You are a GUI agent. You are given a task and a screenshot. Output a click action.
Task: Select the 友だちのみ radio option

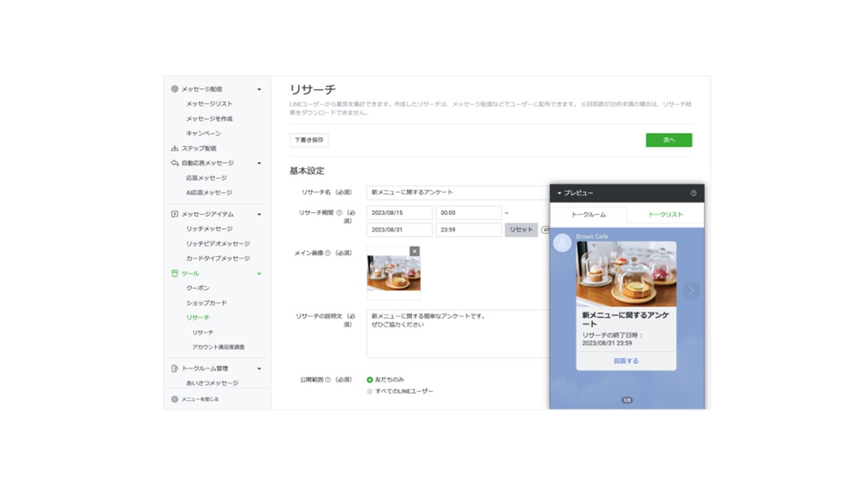(x=370, y=380)
